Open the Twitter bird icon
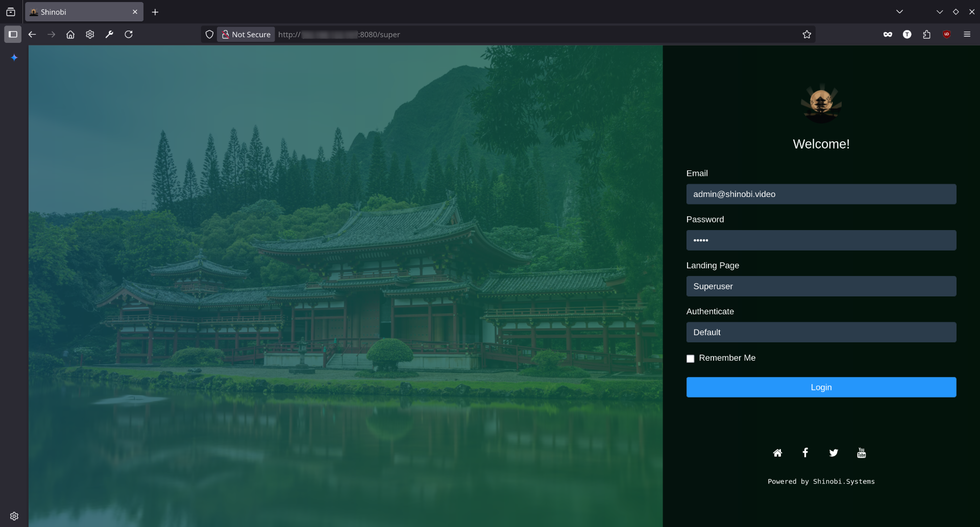The height and width of the screenshot is (527, 980). 833,453
